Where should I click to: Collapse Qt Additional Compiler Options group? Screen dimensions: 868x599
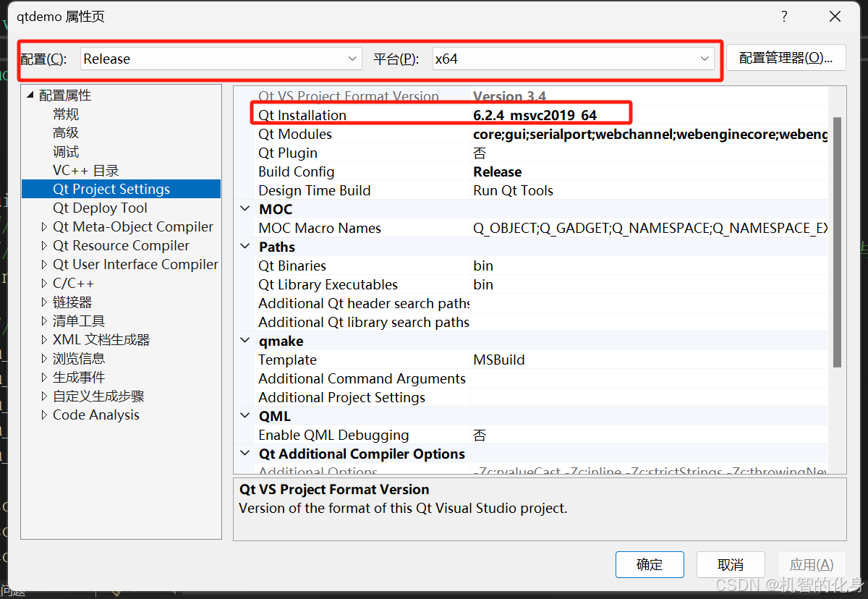click(244, 454)
